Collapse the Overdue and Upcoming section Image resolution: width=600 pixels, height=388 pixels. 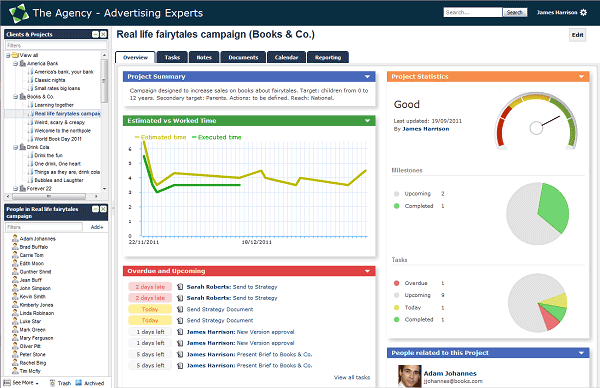pos(367,271)
